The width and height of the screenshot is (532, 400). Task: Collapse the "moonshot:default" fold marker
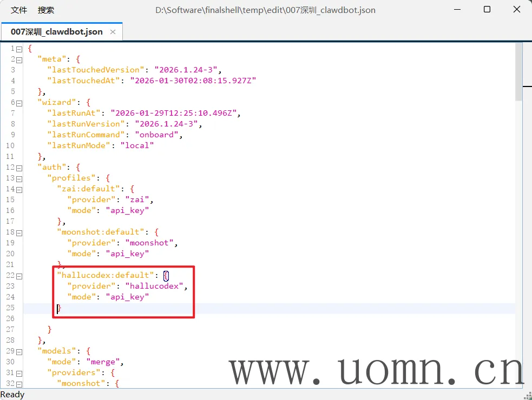(x=19, y=232)
